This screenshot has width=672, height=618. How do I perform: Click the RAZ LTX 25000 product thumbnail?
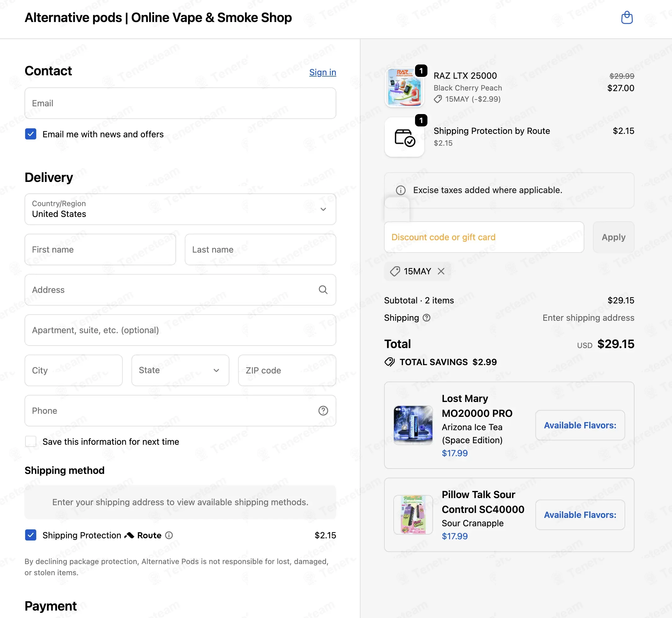[x=405, y=87]
